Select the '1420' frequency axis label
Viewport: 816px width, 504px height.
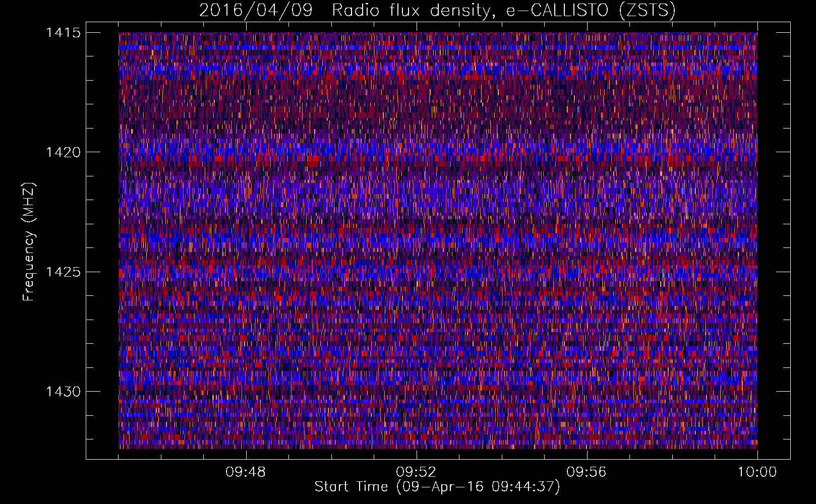click(63, 152)
